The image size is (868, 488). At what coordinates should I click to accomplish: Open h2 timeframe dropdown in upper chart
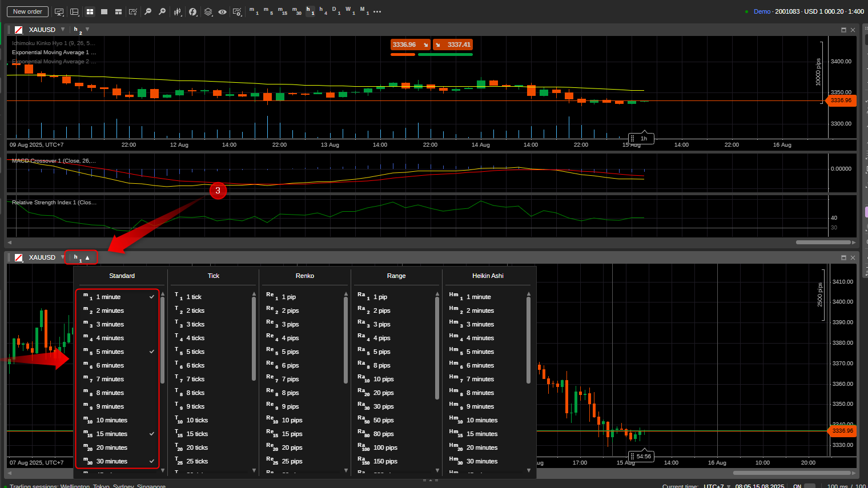tap(87, 29)
